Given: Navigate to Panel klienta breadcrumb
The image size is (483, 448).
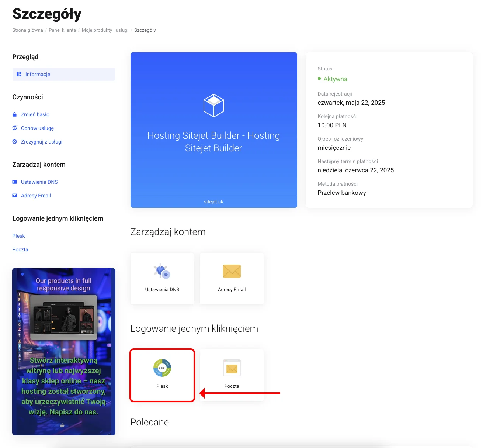Looking at the screenshot, I should pos(62,30).
